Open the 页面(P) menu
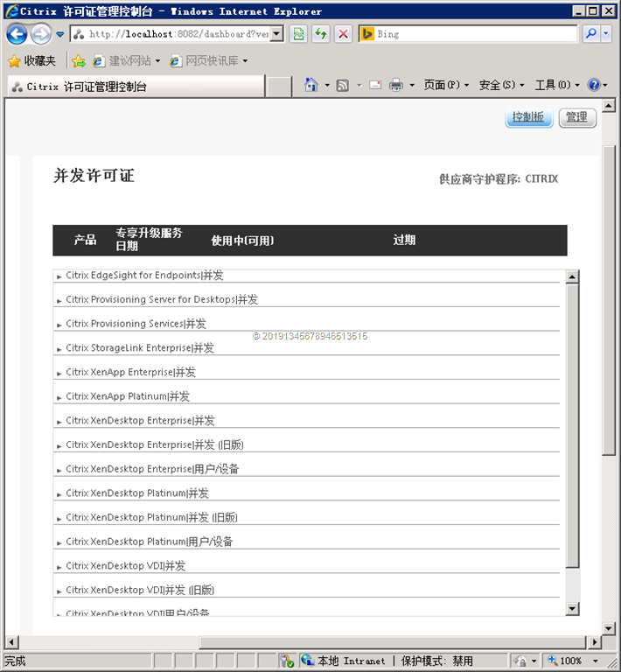This screenshot has width=621, height=672. click(x=446, y=85)
